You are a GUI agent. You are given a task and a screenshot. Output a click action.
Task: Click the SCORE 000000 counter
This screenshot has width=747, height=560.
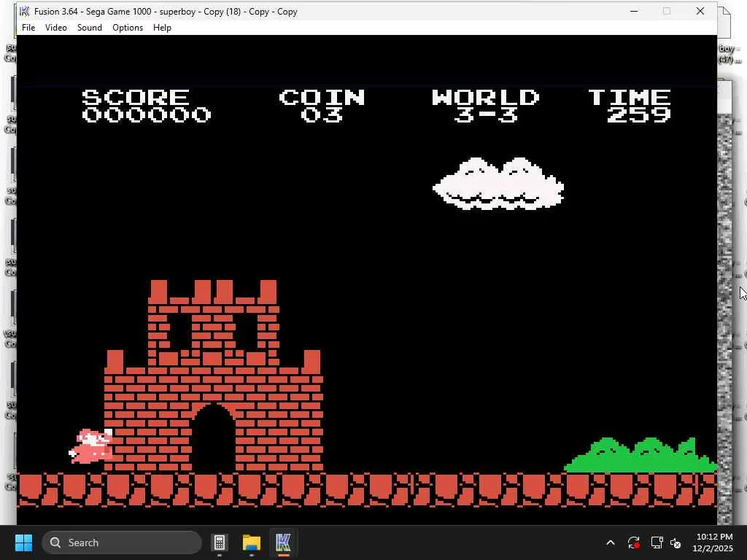146,106
